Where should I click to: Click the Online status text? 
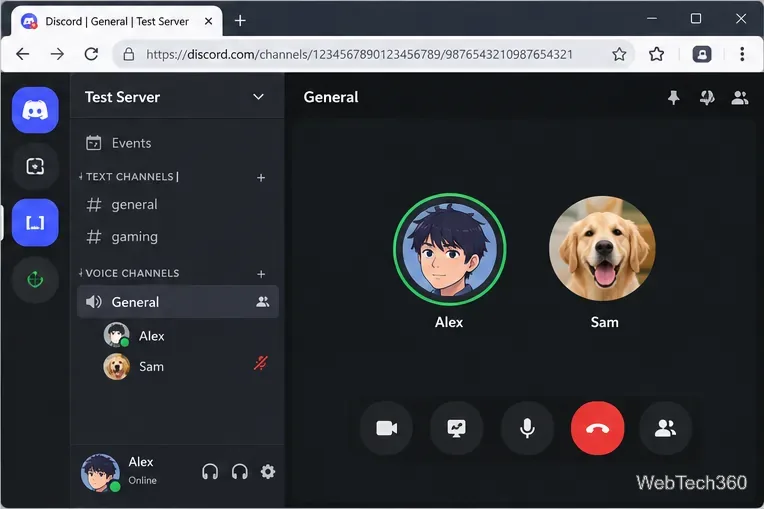142,480
